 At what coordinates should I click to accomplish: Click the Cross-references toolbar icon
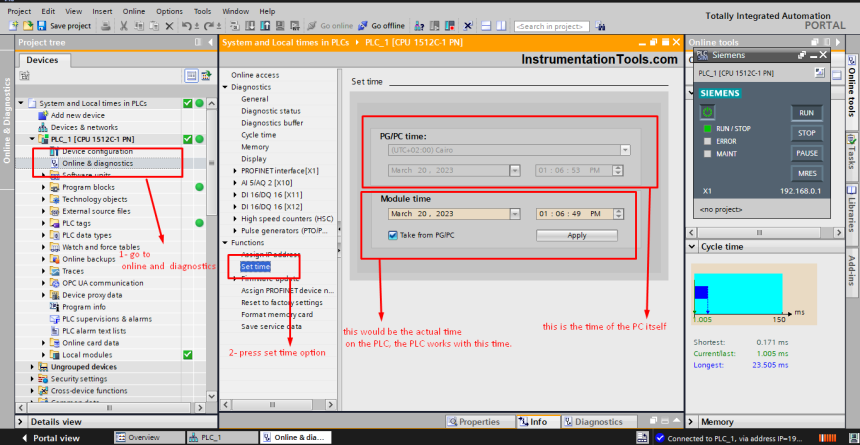point(468,26)
